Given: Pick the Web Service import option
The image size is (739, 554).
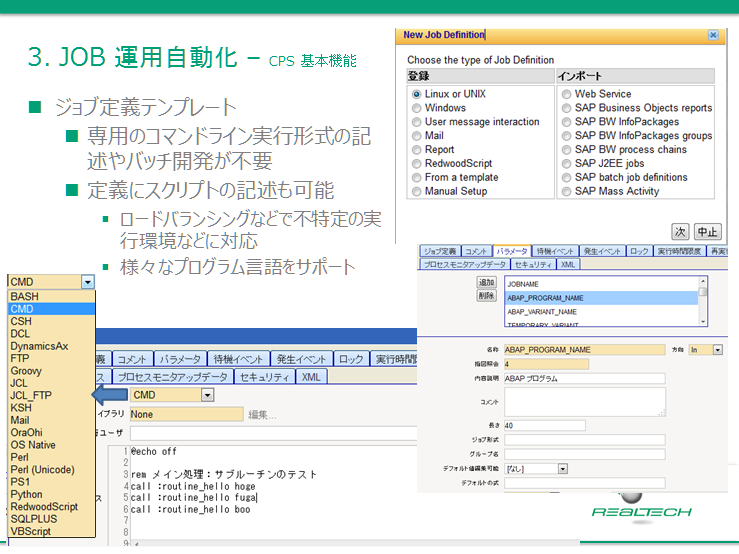Looking at the screenshot, I should 566,94.
